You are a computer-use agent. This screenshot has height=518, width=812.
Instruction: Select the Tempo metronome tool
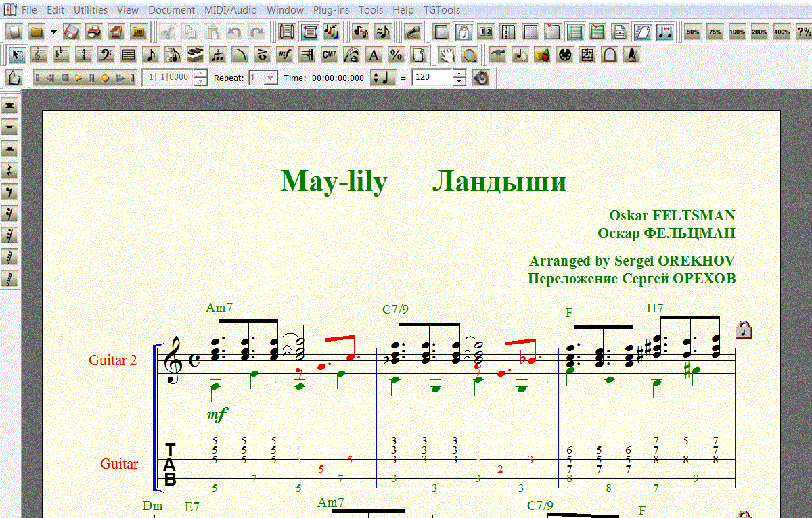(632, 55)
